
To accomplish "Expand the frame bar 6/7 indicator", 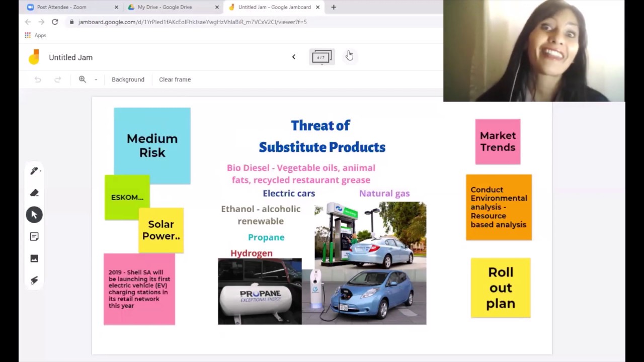I will (321, 57).
